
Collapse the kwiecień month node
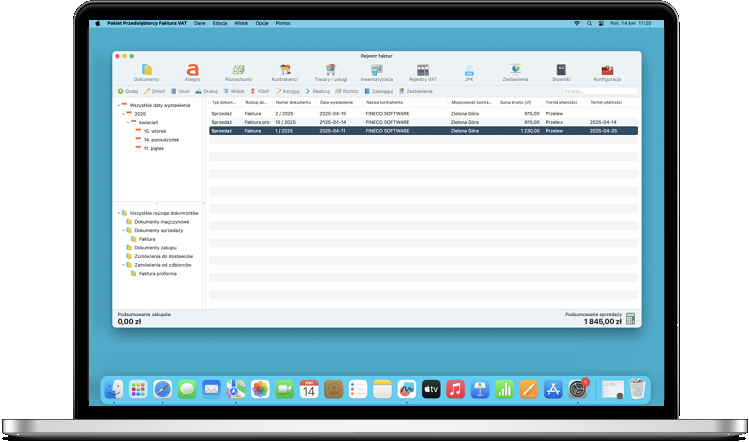[128, 123]
